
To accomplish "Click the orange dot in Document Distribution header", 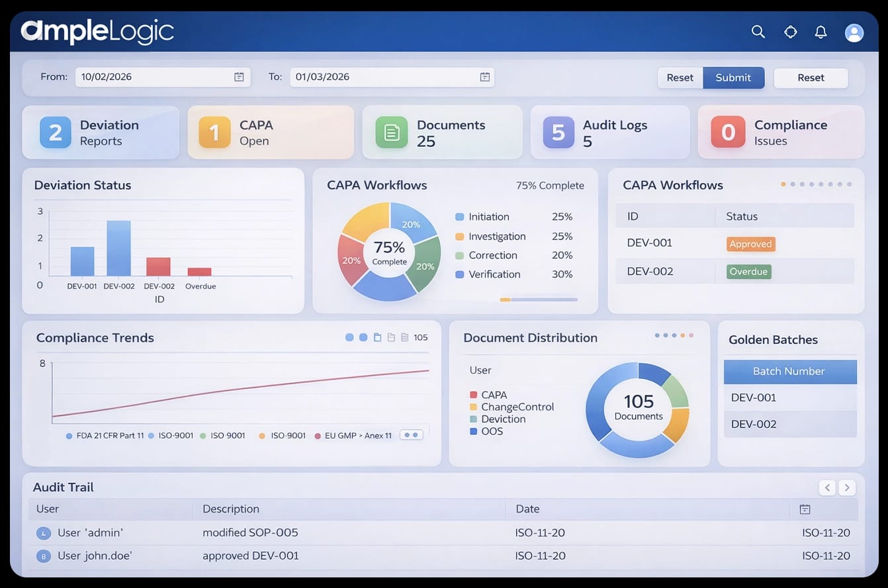I will coord(683,335).
